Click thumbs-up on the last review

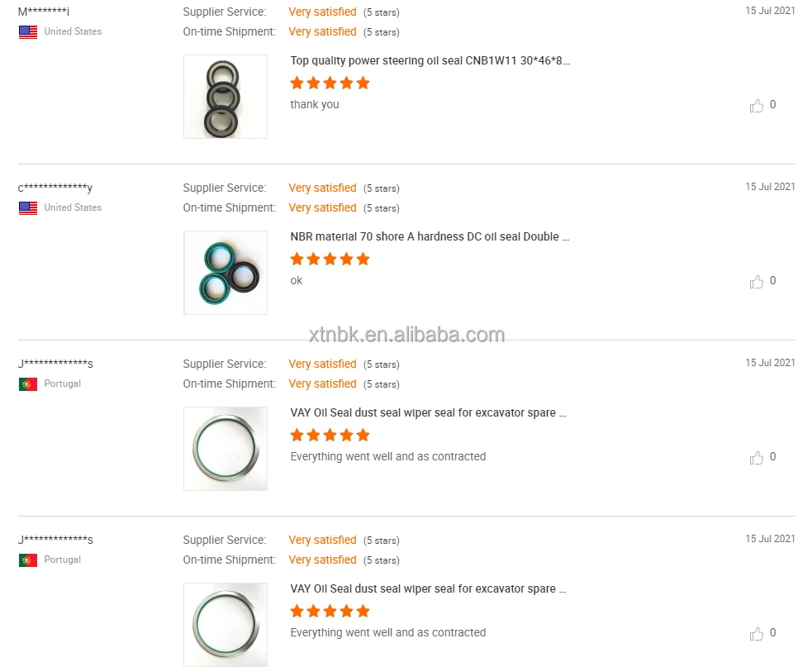click(757, 634)
